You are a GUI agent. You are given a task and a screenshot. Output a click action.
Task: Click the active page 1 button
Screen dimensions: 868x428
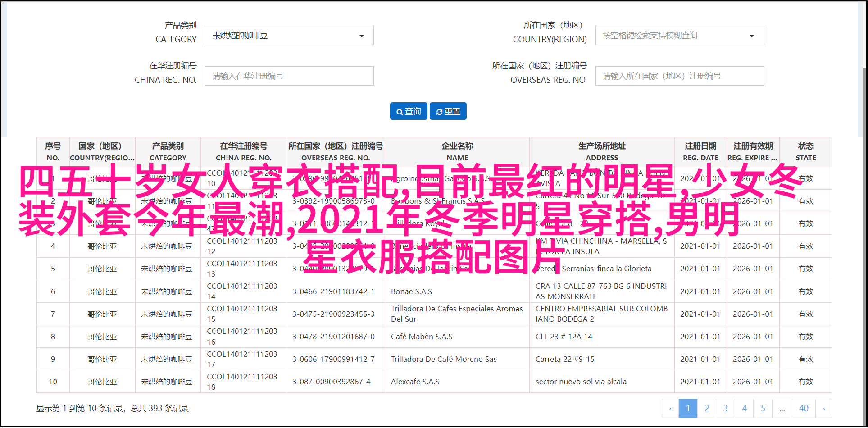[x=688, y=409]
